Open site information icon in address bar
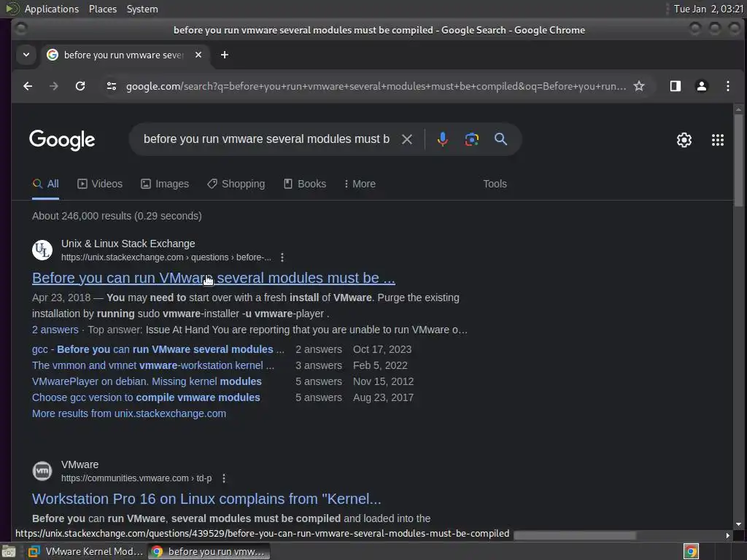The width and height of the screenshot is (747, 560). tap(112, 86)
